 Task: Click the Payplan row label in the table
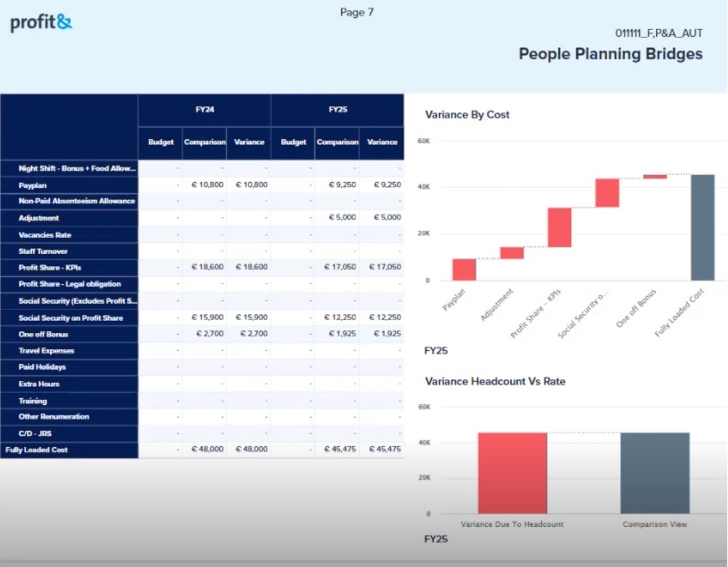coord(33,185)
